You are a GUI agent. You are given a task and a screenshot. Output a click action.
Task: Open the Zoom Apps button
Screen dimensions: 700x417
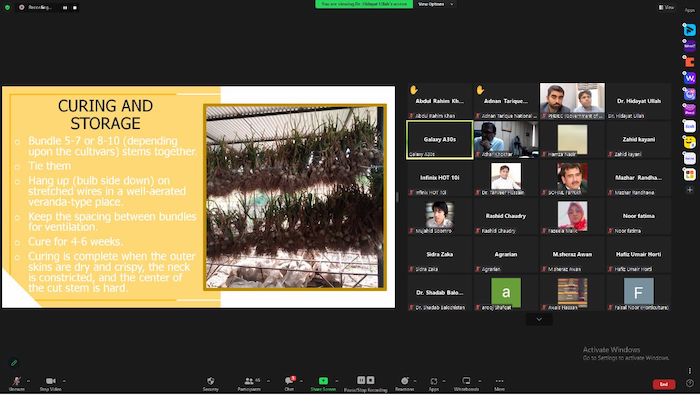pyautogui.click(x=435, y=383)
